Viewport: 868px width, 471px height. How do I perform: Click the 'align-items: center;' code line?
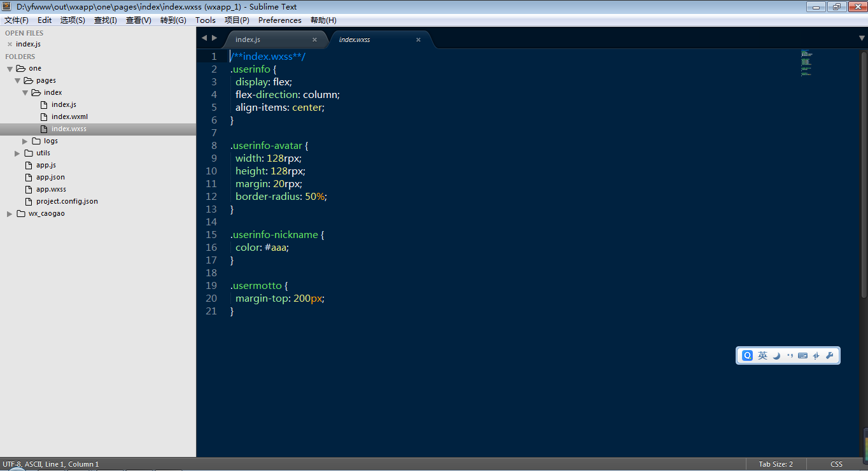pyautogui.click(x=280, y=108)
